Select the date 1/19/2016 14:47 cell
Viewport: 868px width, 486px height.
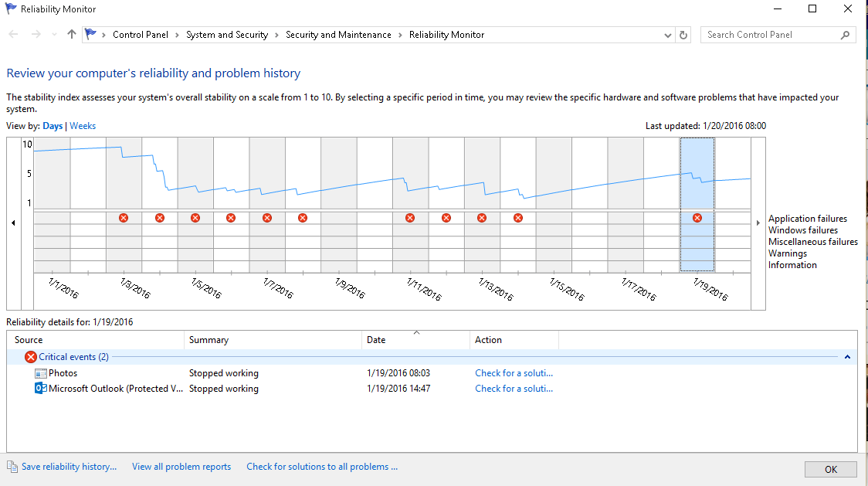pyautogui.click(x=398, y=389)
